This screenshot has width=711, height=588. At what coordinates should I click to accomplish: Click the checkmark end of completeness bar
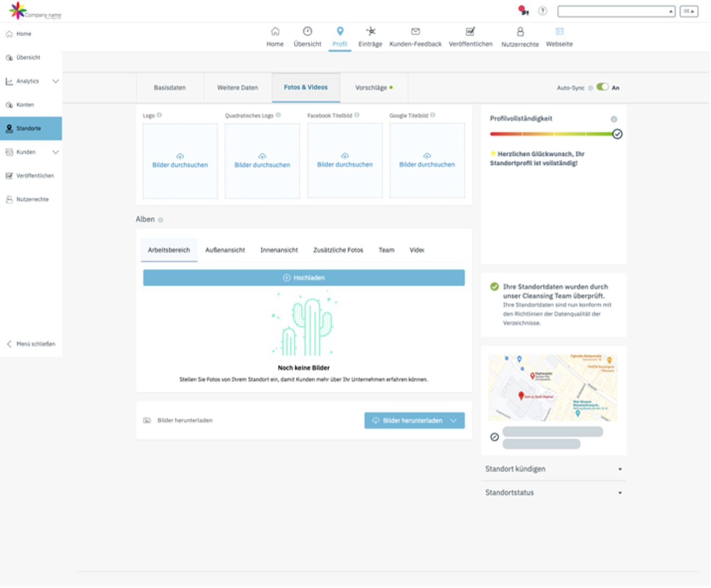click(x=618, y=134)
